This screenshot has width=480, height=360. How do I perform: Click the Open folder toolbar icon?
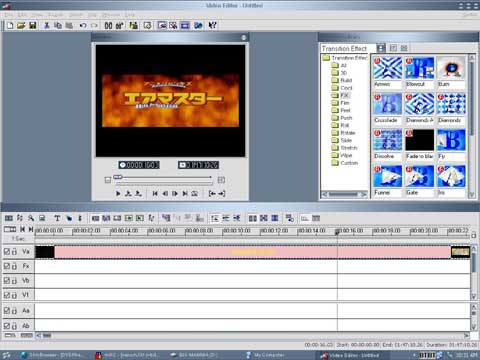point(21,25)
